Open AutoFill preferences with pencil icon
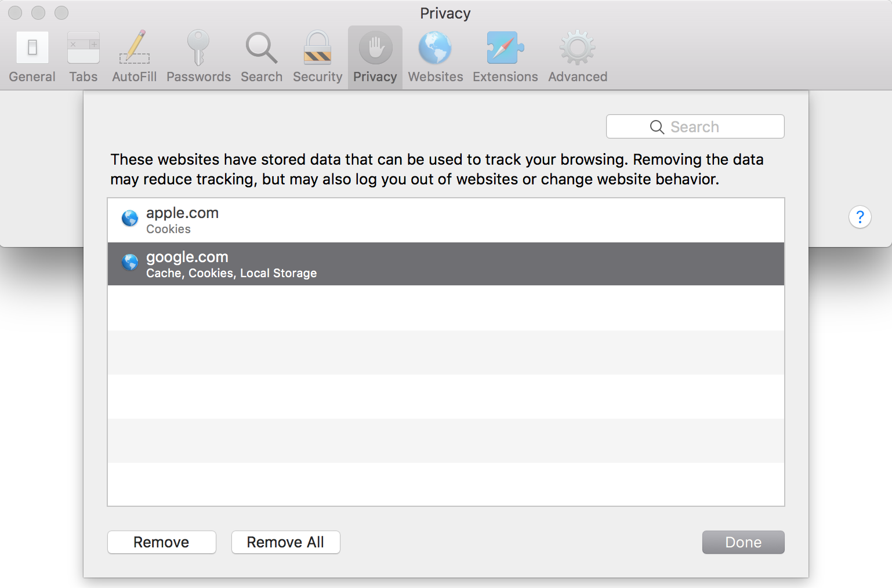Viewport: 892px width, 588px height. coord(135,57)
